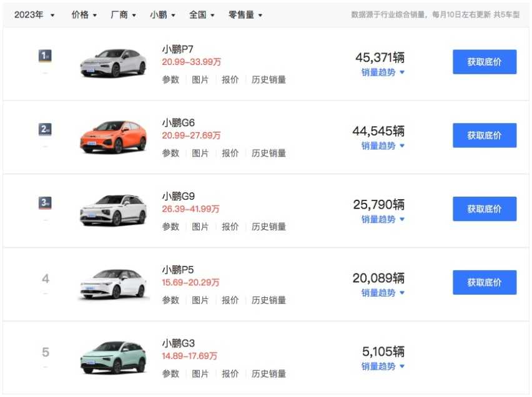Screen dimensions: 532x397
Task: Open 历史销量 for 小鹏P5
Action: coord(268,300)
